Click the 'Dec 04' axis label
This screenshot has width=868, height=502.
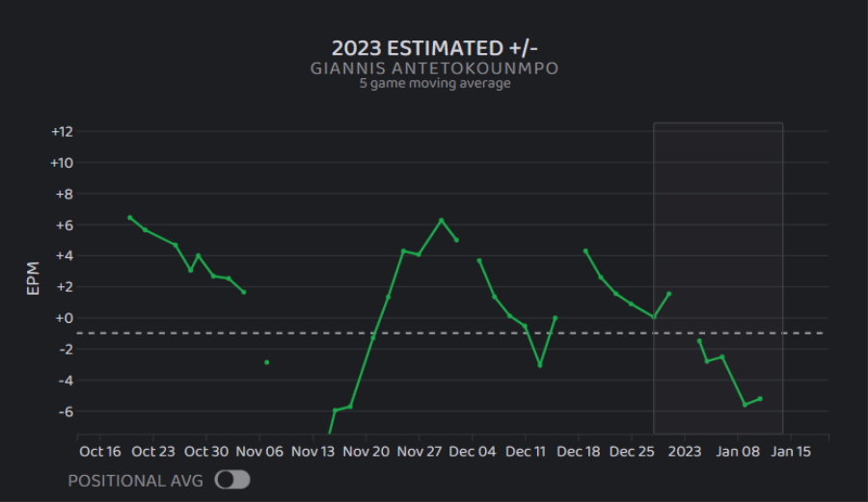coord(473,452)
